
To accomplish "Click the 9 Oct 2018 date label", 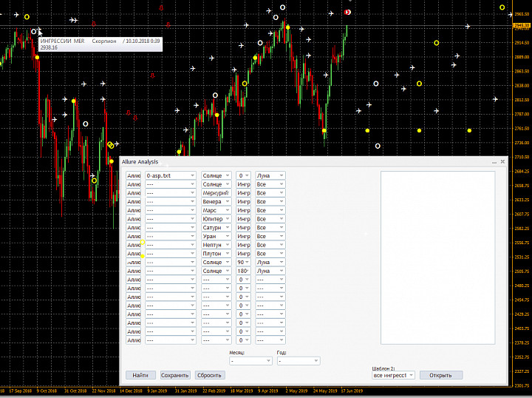I will pyautogui.click(x=47, y=391).
